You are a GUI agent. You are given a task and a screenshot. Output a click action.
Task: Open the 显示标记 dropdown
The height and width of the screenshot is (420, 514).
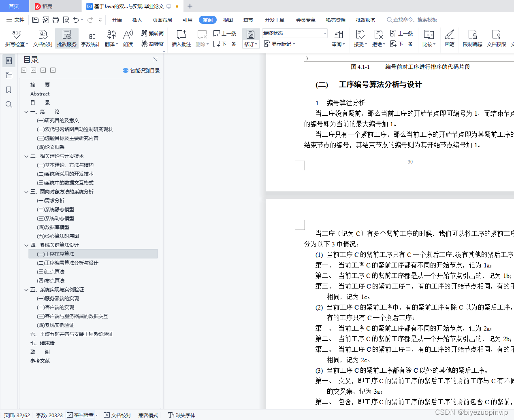pyautogui.click(x=279, y=44)
